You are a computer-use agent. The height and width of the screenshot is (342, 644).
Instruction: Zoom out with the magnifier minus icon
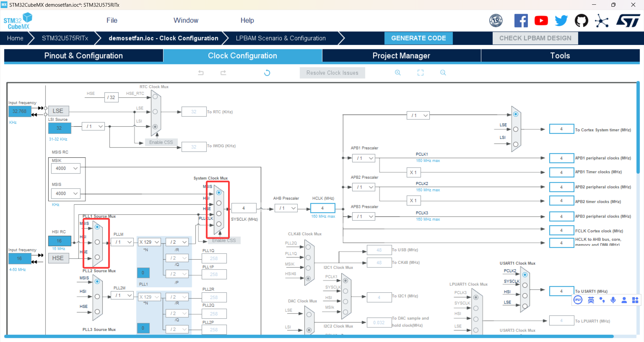443,73
